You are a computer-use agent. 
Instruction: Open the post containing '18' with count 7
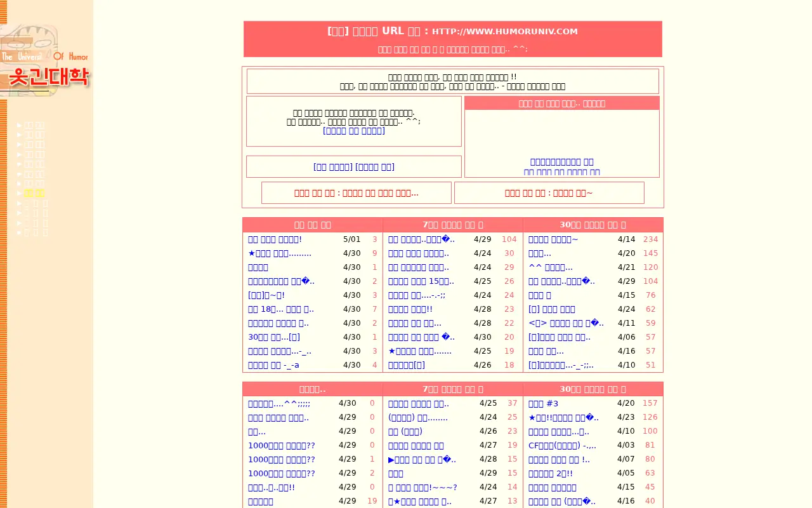(281, 309)
